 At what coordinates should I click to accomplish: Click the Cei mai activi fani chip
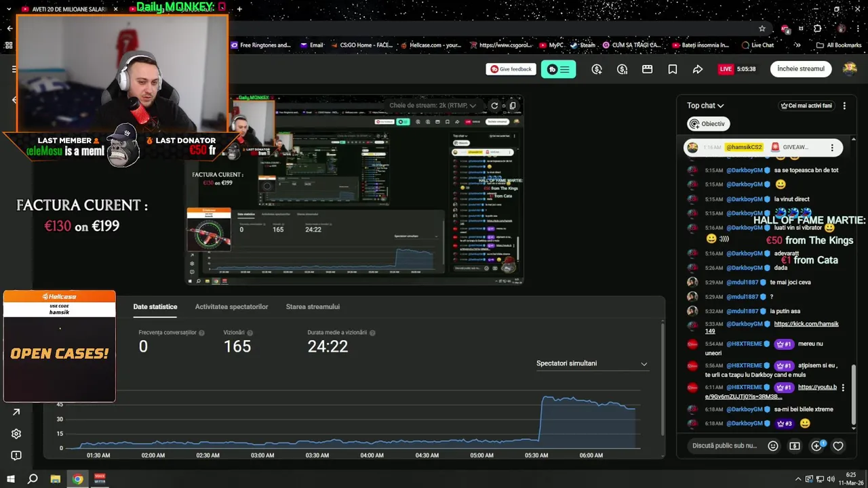click(x=806, y=106)
